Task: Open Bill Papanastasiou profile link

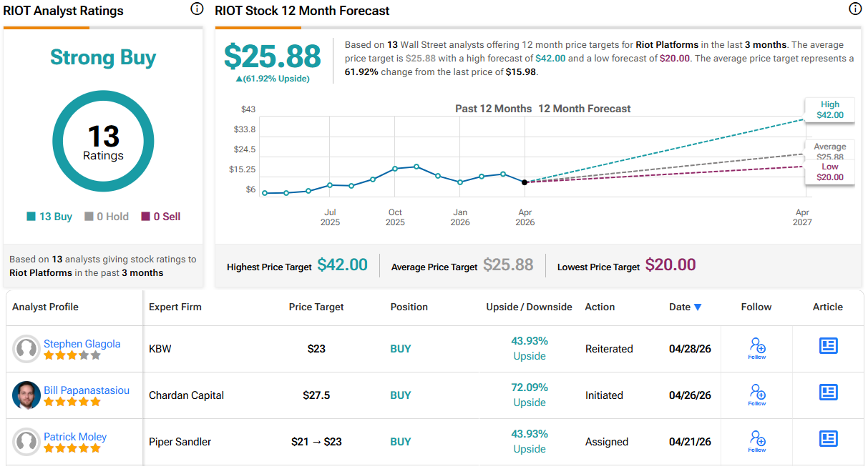Action: pos(87,390)
